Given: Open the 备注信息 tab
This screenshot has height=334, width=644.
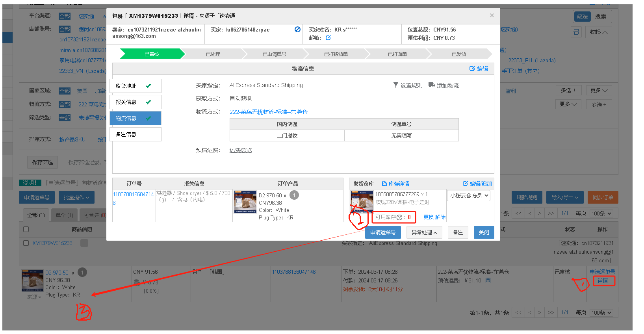Looking at the screenshot, I should [x=135, y=134].
